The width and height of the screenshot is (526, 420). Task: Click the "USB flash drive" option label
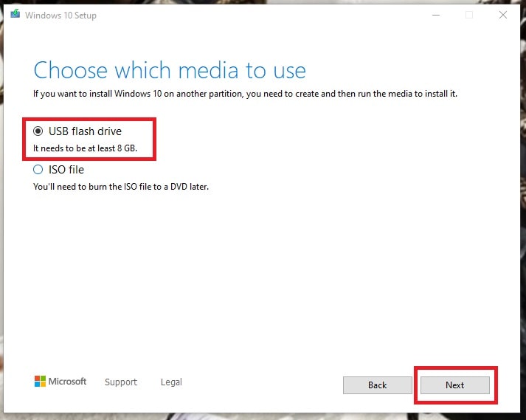(x=85, y=131)
